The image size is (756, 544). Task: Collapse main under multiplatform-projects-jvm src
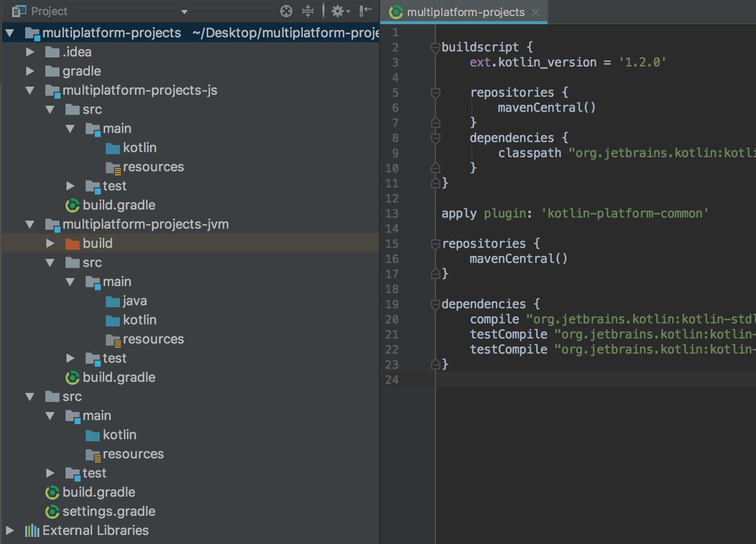[70, 282]
